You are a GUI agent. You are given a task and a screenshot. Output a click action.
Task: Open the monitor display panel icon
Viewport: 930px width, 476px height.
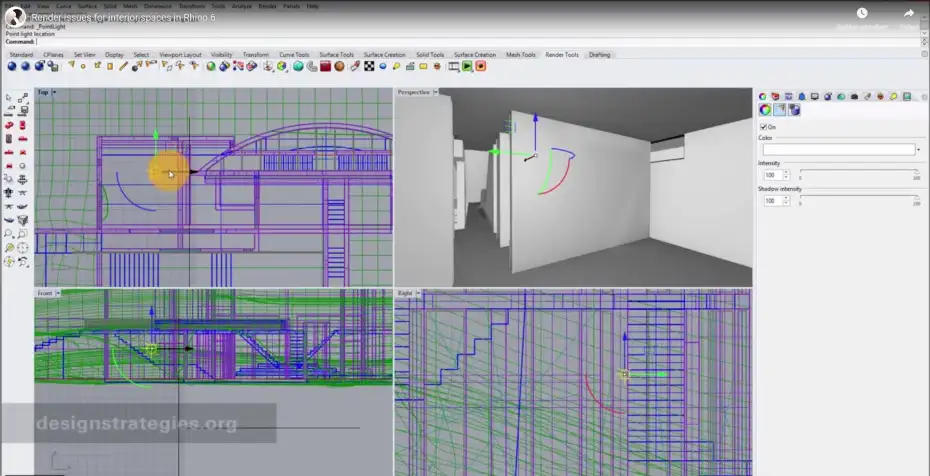click(x=815, y=96)
